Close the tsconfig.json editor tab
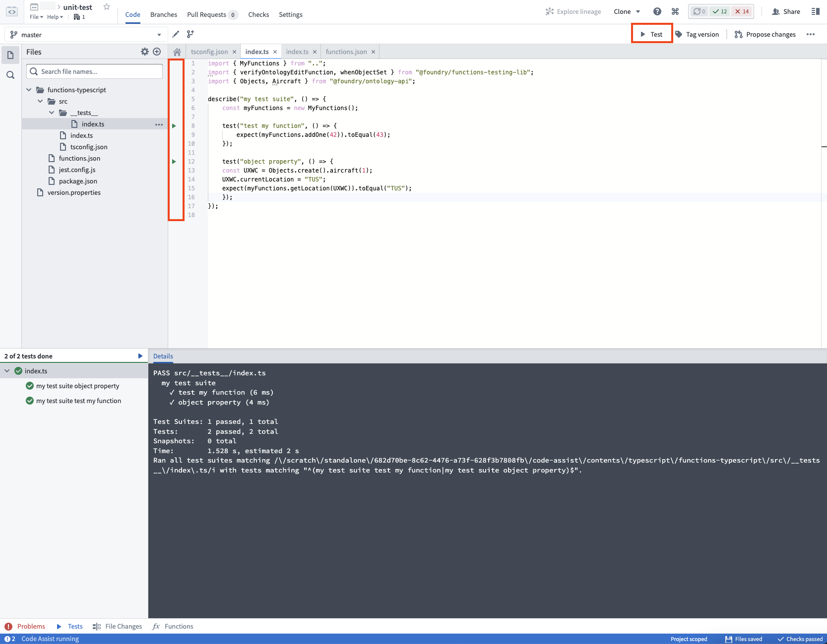Screen dimensions: 827x644 point(235,52)
